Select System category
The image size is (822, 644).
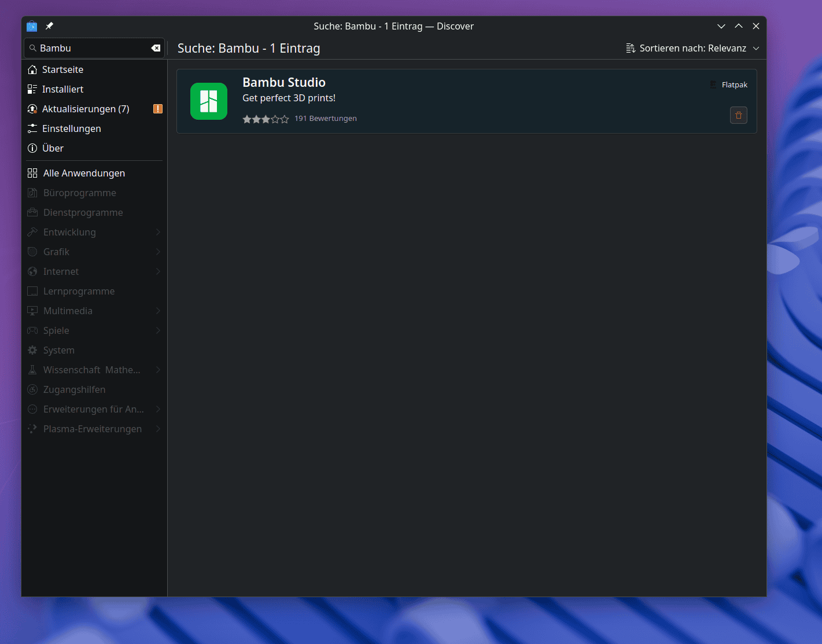(x=94, y=350)
